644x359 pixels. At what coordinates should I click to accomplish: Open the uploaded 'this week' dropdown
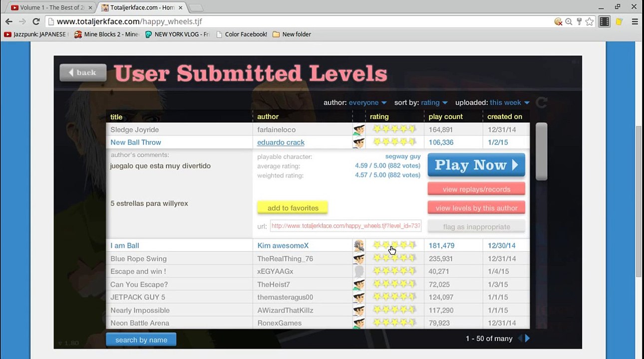click(510, 103)
